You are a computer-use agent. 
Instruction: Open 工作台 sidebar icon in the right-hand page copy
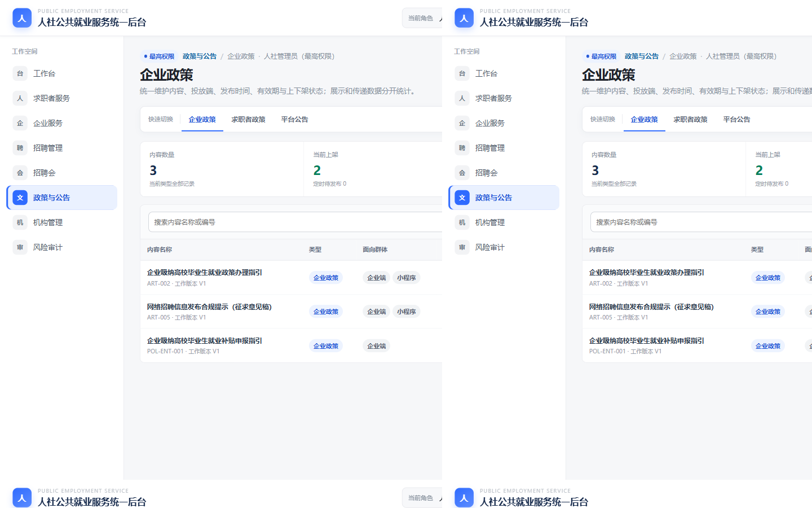462,73
